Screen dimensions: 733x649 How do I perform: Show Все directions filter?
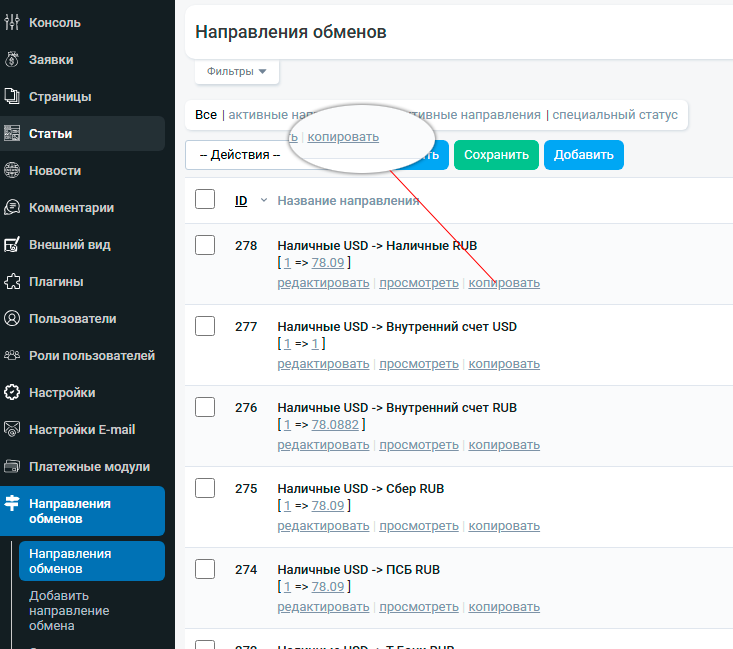click(206, 115)
